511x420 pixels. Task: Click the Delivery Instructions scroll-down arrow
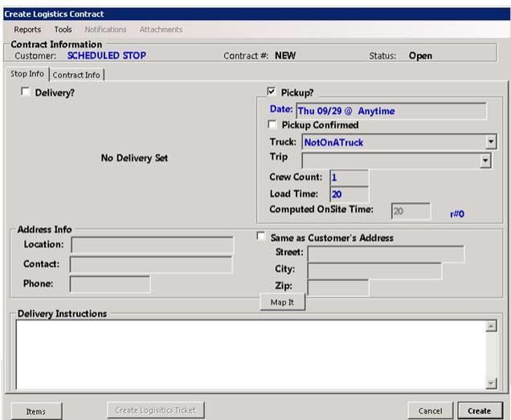pyautogui.click(x=491, y=383)
